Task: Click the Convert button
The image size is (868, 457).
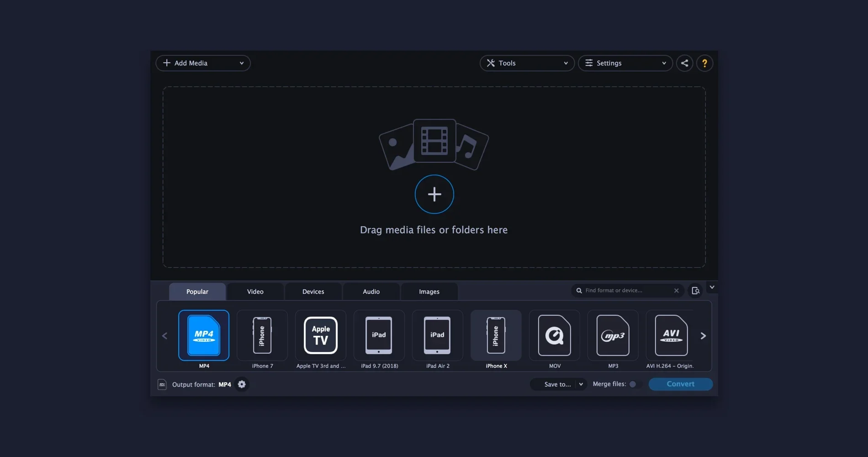Action: point(680,384)
